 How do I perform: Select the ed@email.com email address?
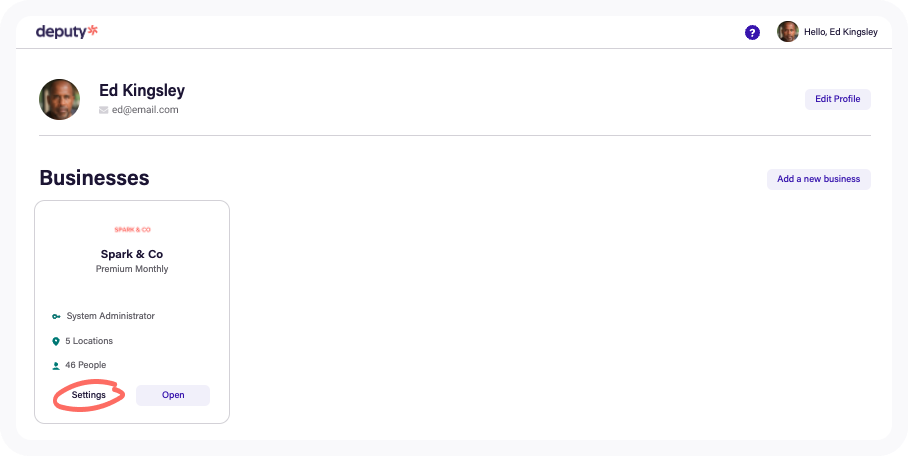[145, 110]
